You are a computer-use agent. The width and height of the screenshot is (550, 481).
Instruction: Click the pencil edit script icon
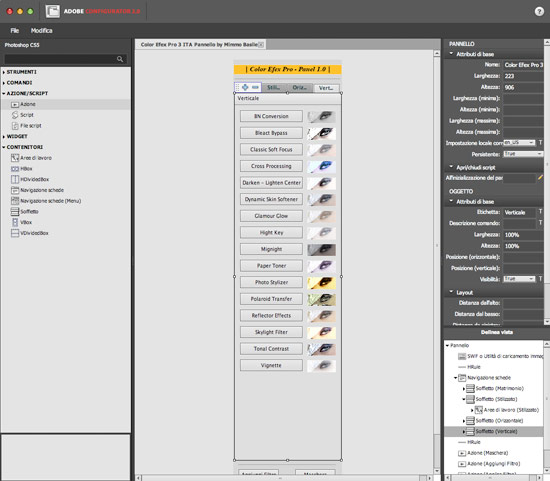pyautogui.click(x=541, y=178)
